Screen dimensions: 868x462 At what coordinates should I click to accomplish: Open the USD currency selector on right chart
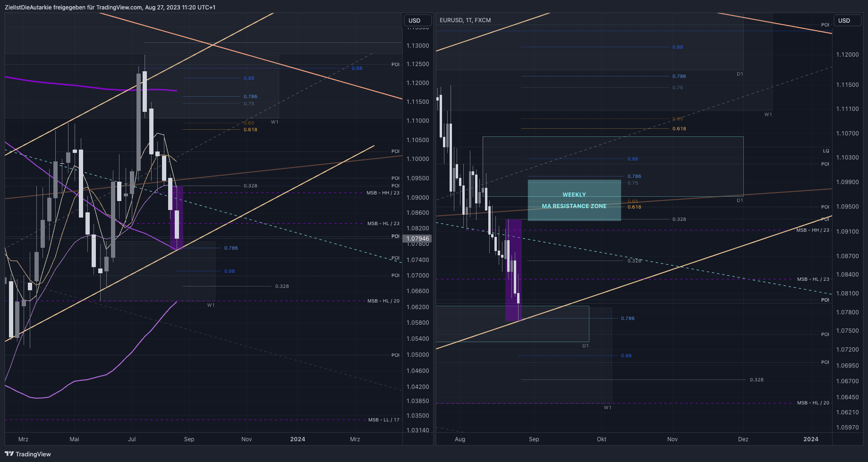click(x=847, y=20)
